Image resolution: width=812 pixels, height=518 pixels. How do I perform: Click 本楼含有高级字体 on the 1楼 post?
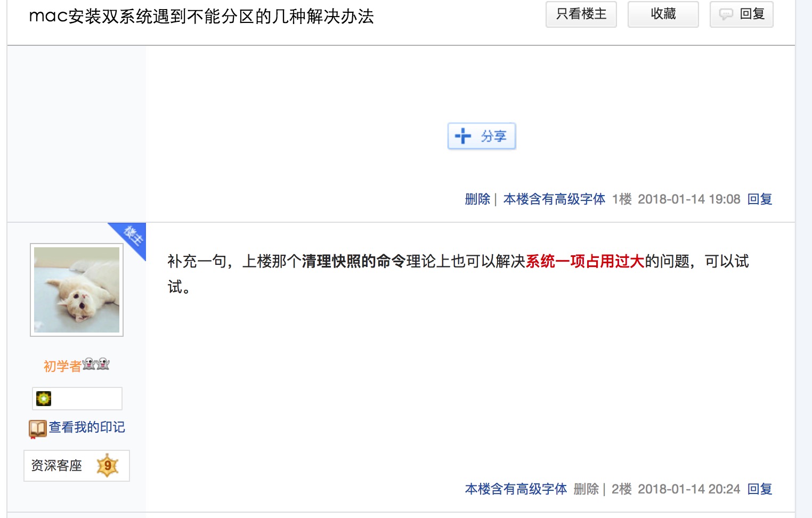pos(554,199)
